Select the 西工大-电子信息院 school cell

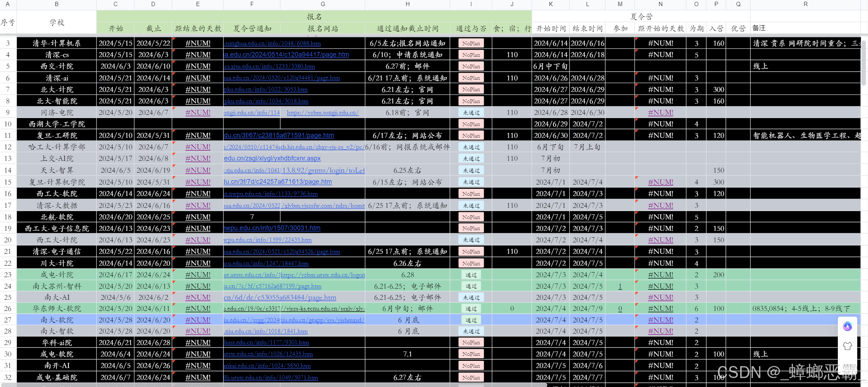[56, 228]
